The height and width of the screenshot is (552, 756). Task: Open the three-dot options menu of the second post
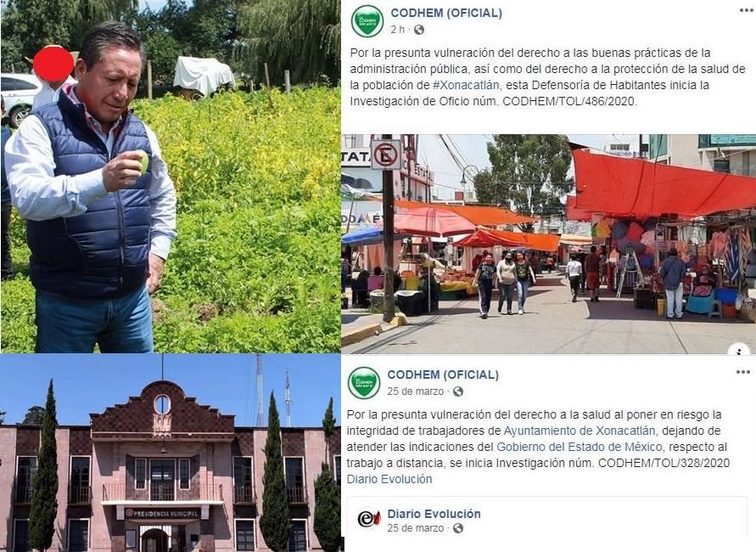tap(743, 372)
